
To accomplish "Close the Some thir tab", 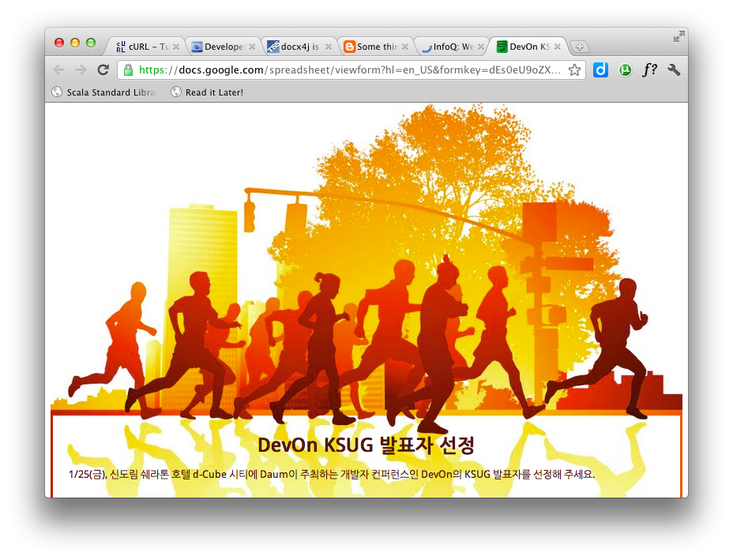I will (x=405, y=47).
